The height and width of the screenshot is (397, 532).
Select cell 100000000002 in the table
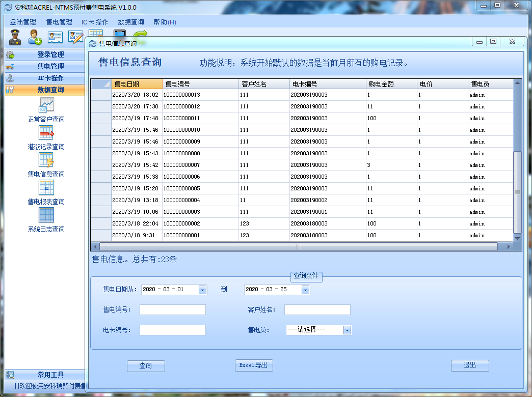(200, 224)
